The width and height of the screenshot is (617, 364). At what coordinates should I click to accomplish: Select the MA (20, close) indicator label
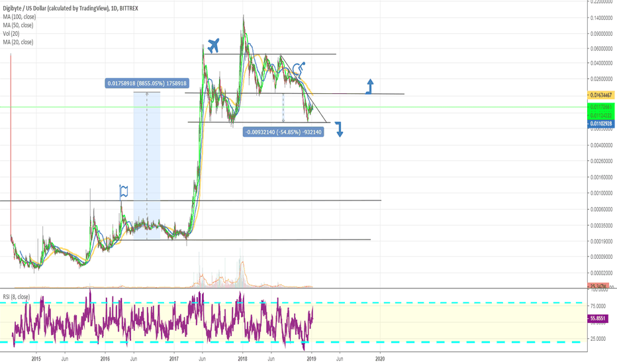[18, 42]
